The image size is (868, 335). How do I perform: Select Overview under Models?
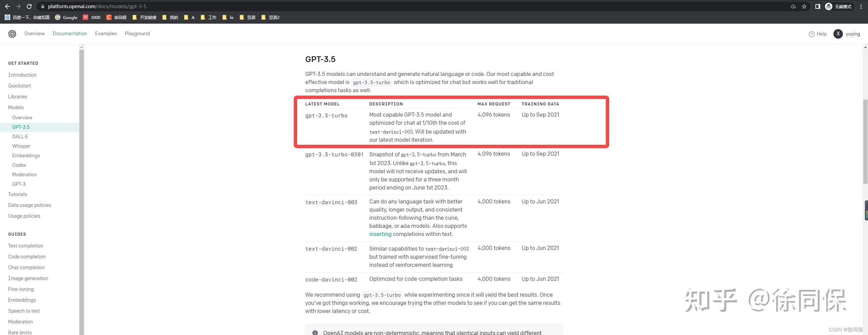point(22,118)
